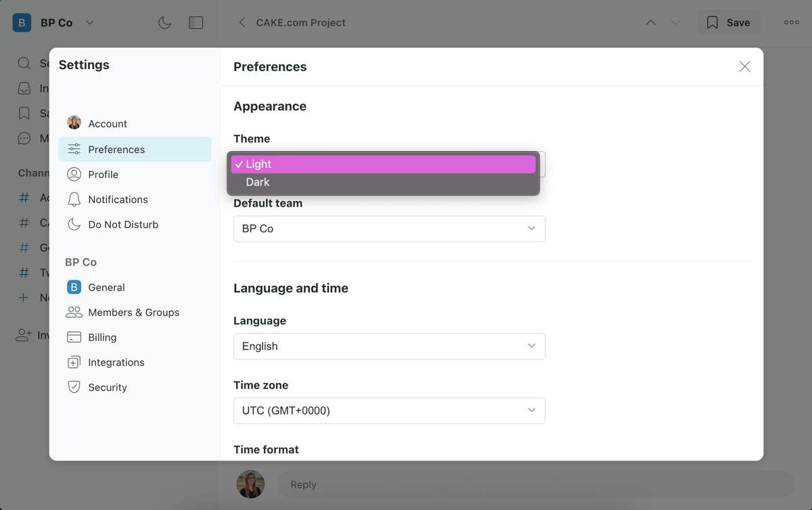Select Light theme option
812x510 pixels.
pos(258,164)
